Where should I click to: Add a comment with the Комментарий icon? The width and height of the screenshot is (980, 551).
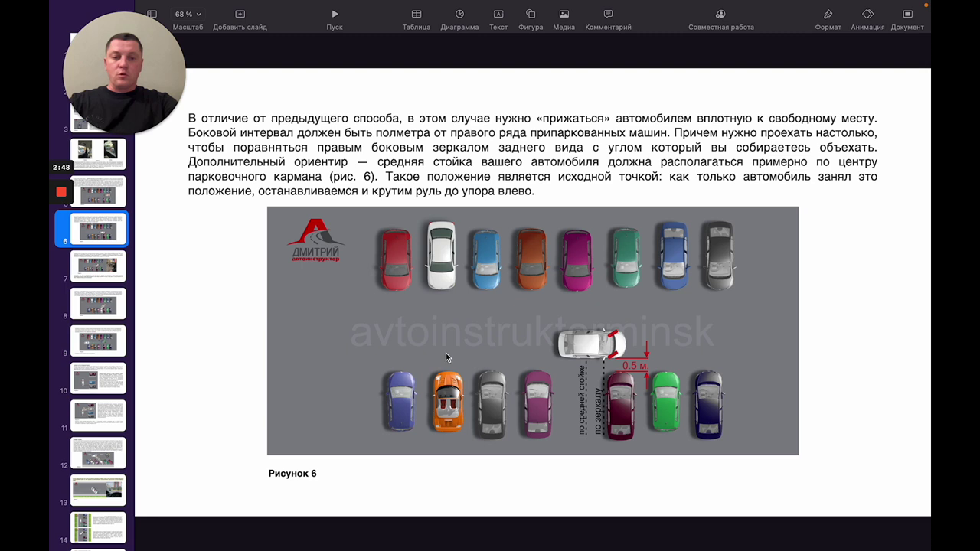[x=608, y=14]
